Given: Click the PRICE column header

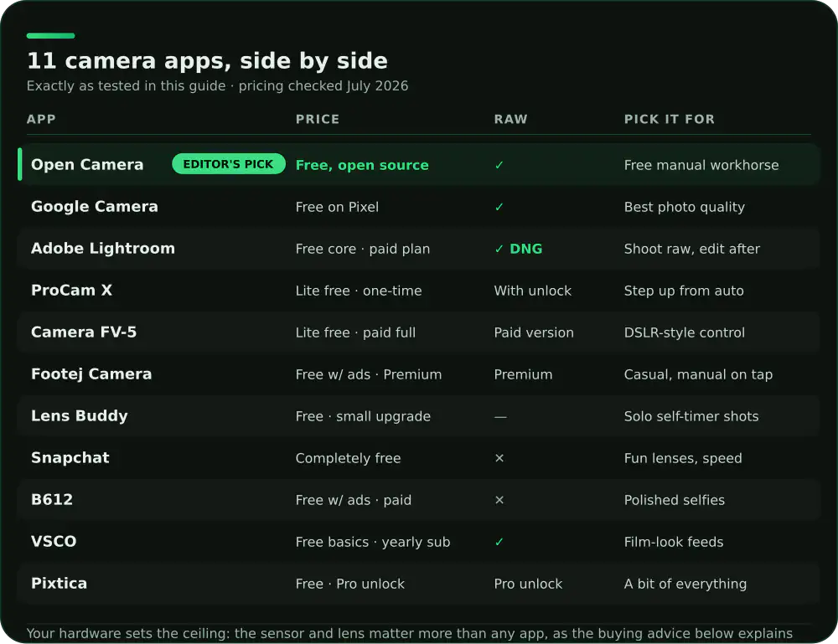Looking at the screenshot, I should pos(318,119).
